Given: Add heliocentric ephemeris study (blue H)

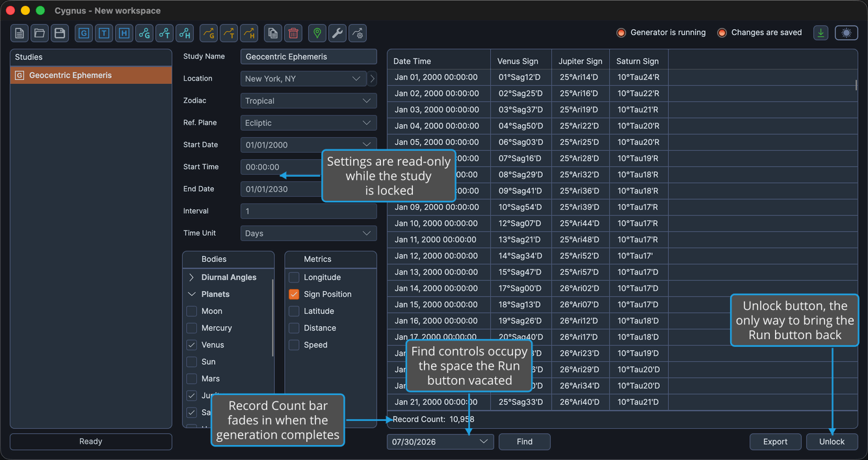Looking at the screenshot, I should click(124, 33).
